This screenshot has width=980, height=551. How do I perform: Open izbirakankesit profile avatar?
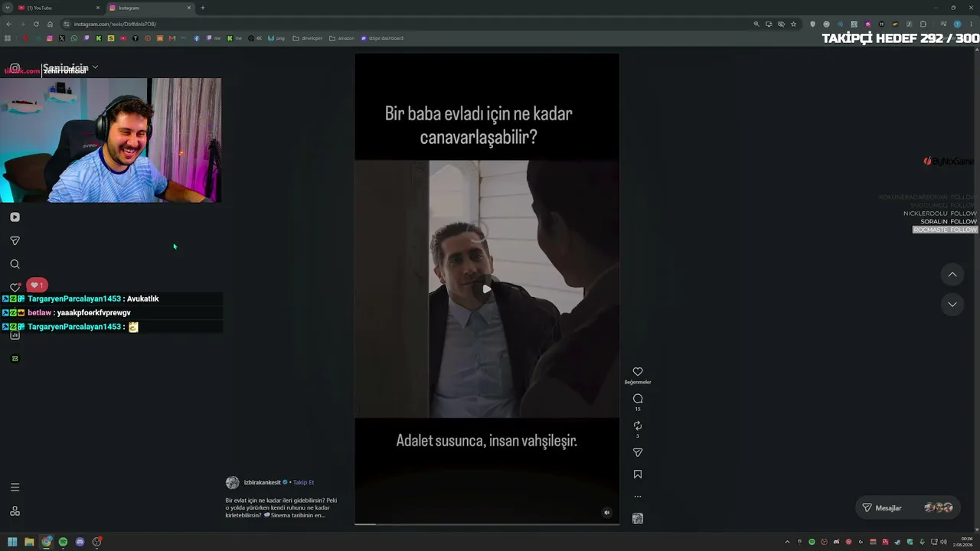(232, 482)
